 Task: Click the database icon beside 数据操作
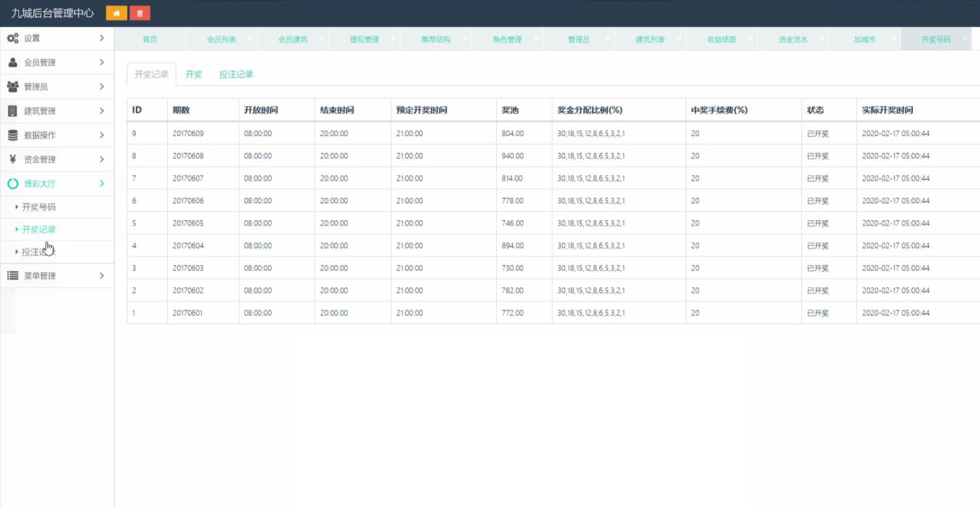pyautogui.click(x=12, y=135)
